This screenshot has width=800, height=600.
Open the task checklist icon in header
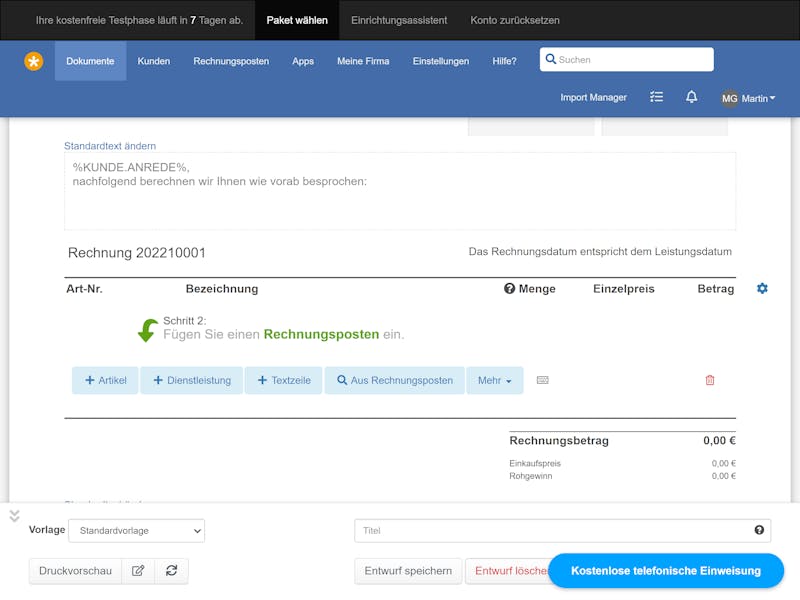[656, 97]
